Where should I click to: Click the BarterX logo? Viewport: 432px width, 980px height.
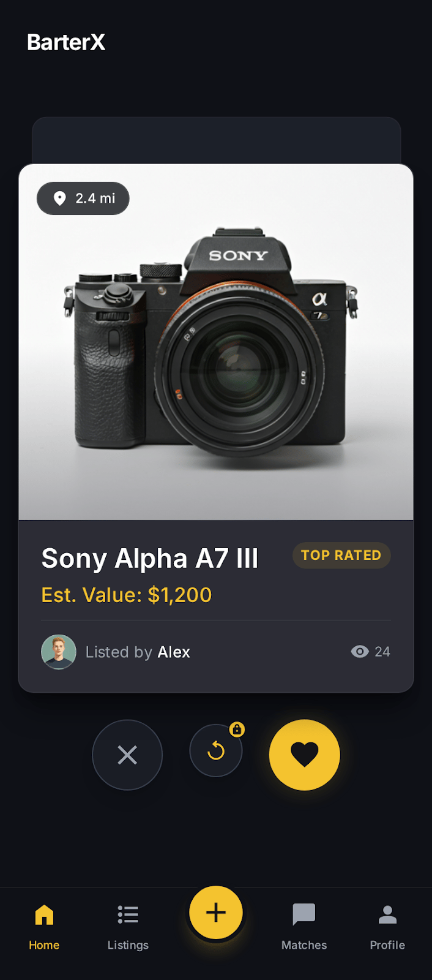pyautogui.click(x=66, y=42)
